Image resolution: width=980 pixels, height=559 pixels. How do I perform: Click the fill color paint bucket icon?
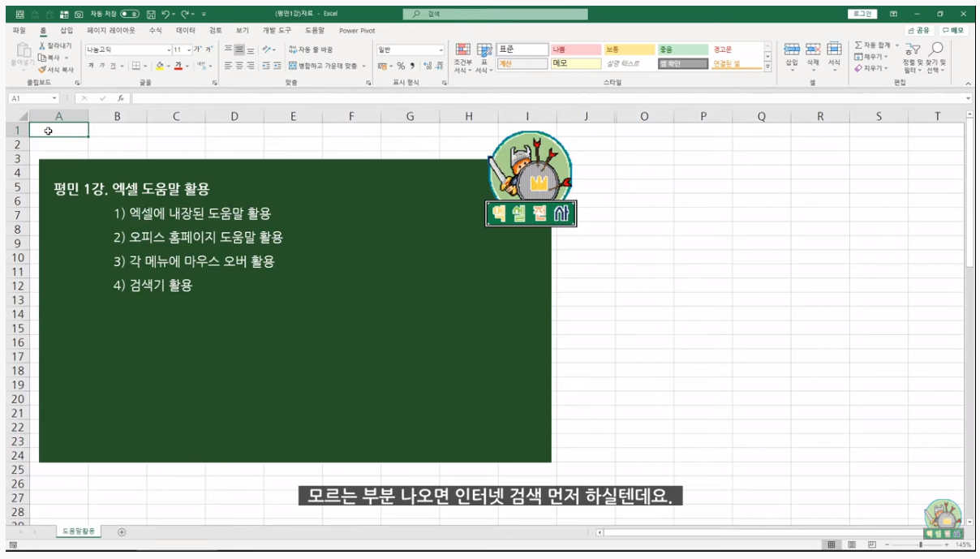click(x=159, y=66)
